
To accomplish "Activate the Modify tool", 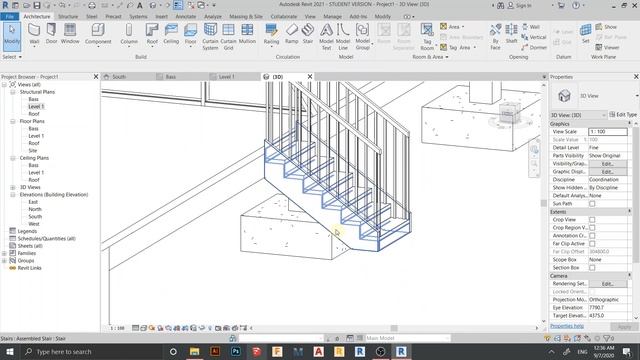I will pyautogui.click(x=12, y=36).
